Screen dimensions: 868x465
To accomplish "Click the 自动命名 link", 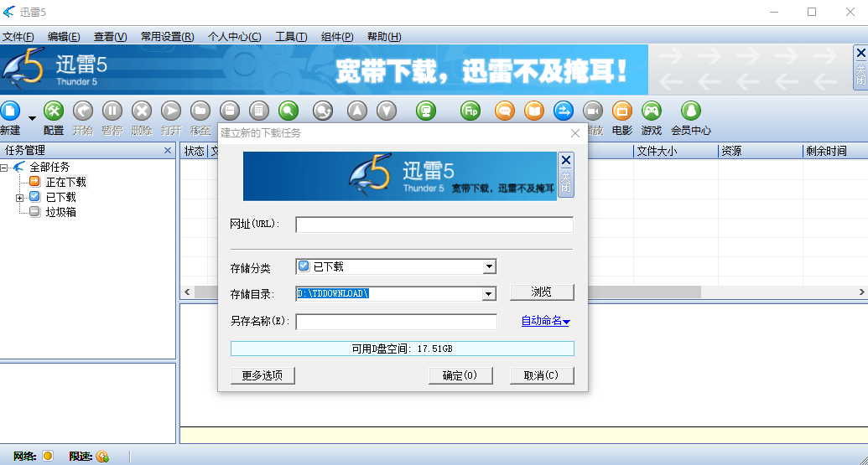I will pos(545,321).
